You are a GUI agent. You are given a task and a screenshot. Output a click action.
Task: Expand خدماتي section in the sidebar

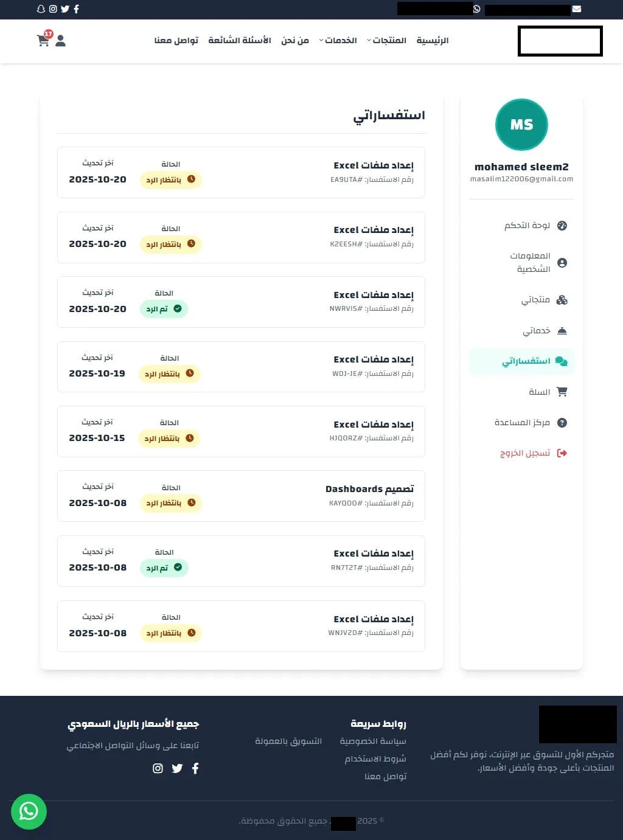tap(537, 330)
